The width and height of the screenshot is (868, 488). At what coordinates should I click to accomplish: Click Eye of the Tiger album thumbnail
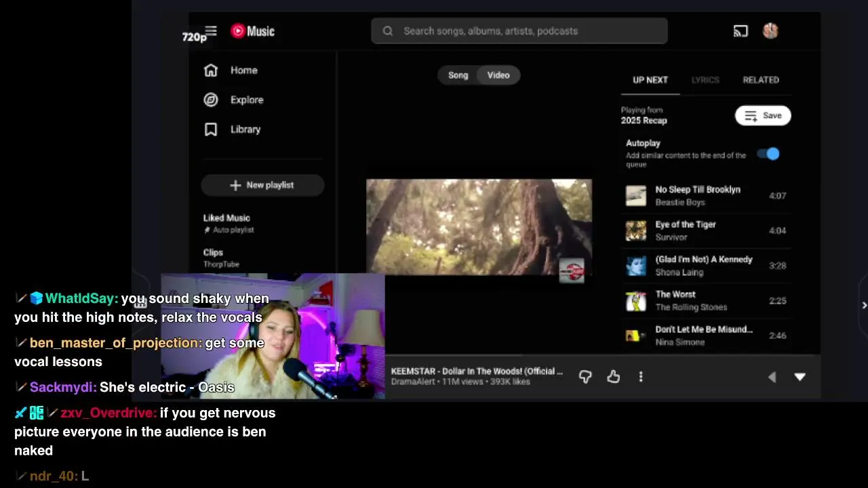pos(636,230)
